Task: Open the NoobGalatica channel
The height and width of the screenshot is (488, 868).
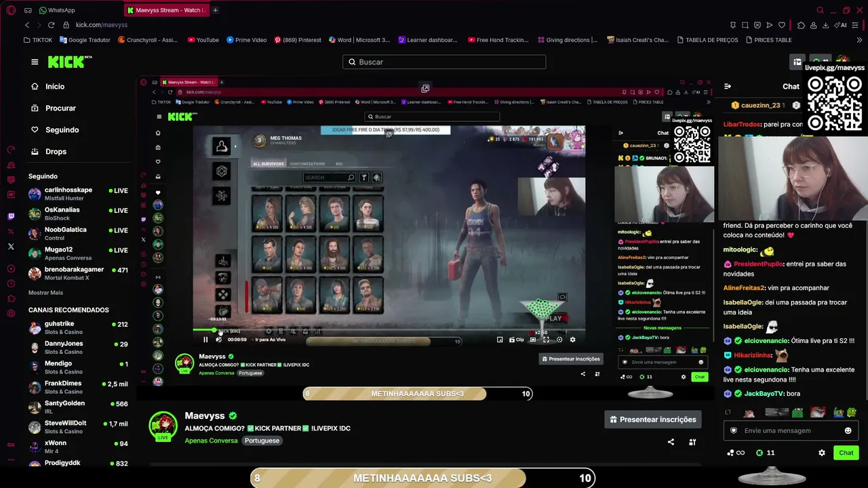Action: tap(78, 234)
